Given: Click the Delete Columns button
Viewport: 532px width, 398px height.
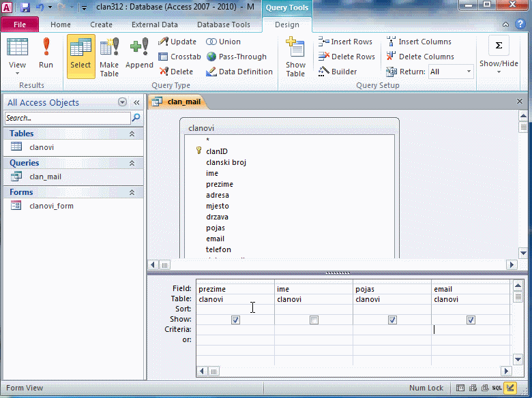Looking at the screenshot, I should point(419,57).
